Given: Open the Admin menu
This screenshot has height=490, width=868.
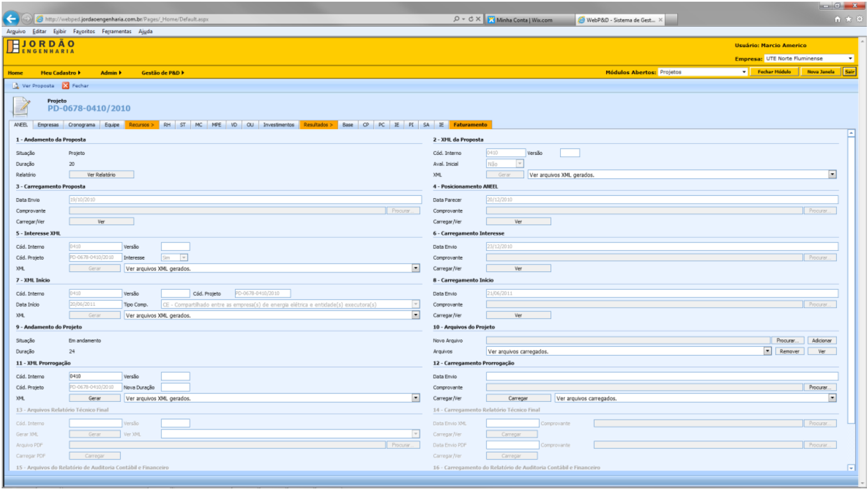Looking at the screenshot, I should pos(110,73).
